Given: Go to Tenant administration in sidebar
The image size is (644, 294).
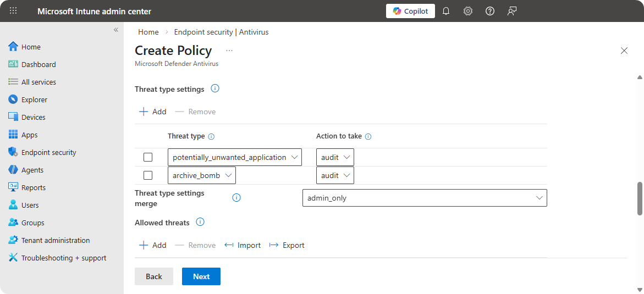Looking at the screenshot, I should coord(55,240).
